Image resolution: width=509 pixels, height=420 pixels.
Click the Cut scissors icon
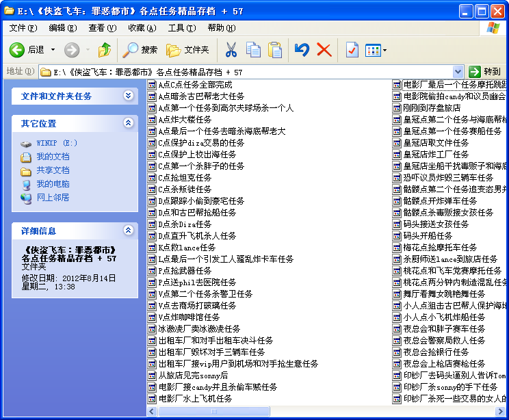click(x=231, y=50)
